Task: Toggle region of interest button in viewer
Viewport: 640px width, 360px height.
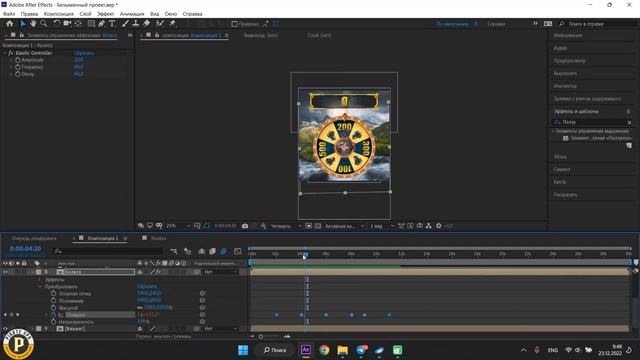Action: click(309, 226)
